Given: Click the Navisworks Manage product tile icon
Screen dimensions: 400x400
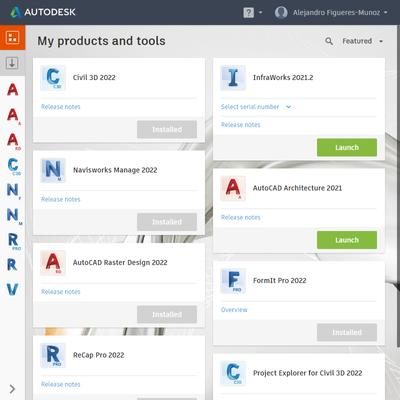Looking at the screenshot, I should (53, 170).
